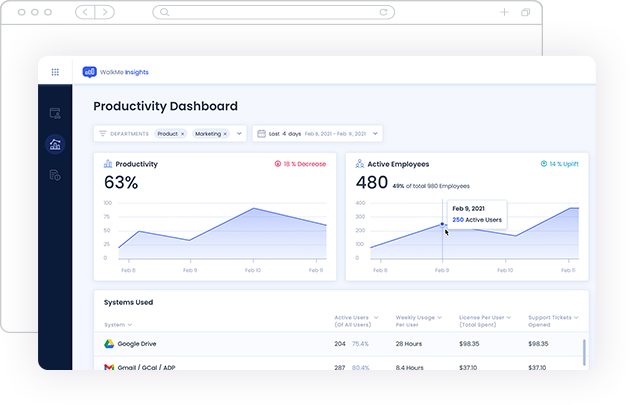Viewport: 631px width, 405px height.
Task: Click Google Drive 75.4% usage link
Action: click(360, 343)
